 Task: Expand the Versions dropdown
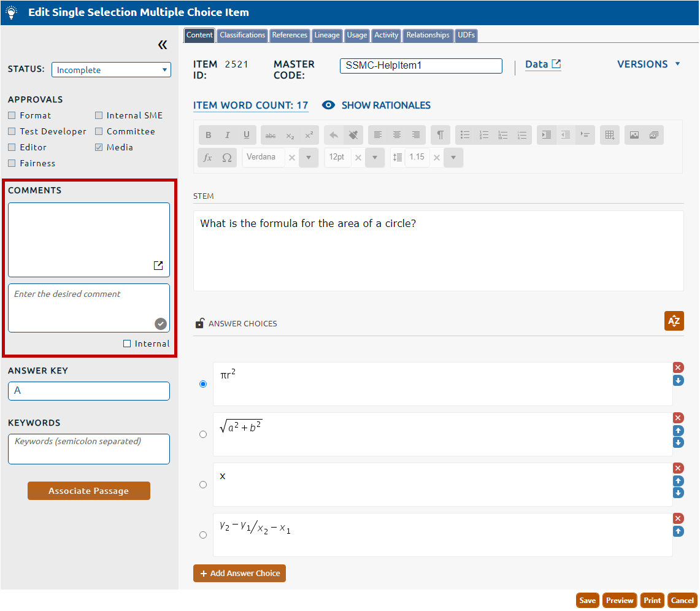[x=648, y=64]
